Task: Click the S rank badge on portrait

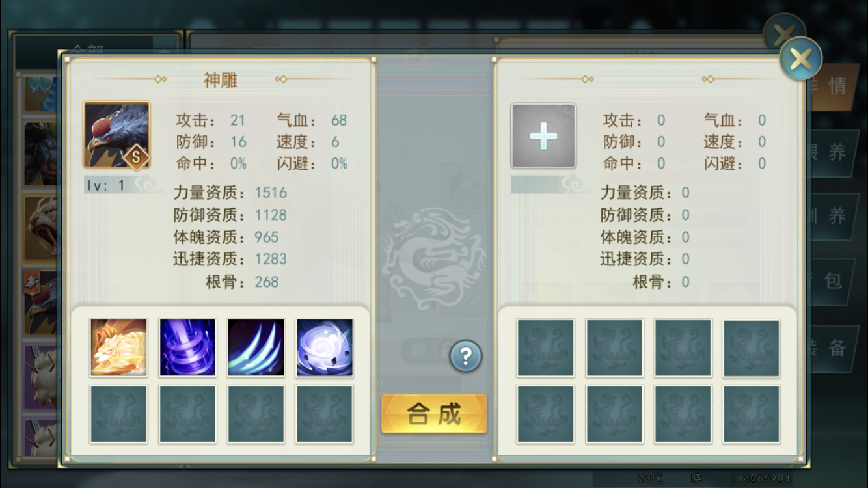Action: coord(137,157)
